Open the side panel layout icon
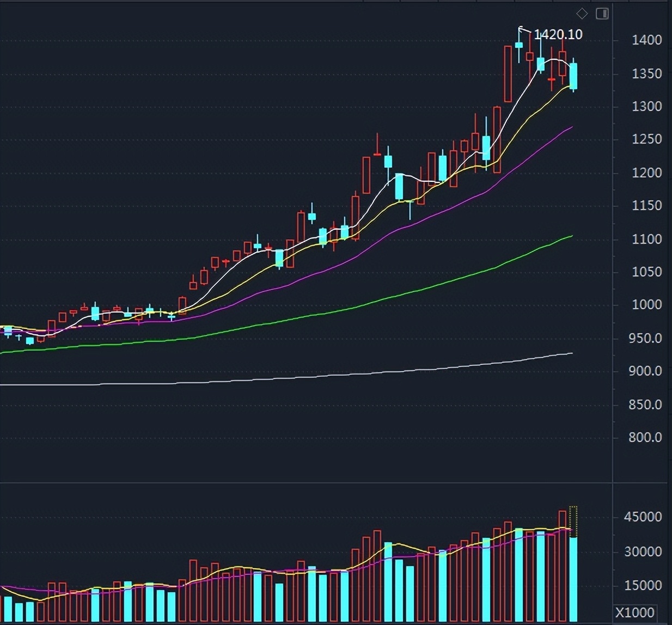Image resolution: width=672 pixels, height=625 pixels. point(602,13)
